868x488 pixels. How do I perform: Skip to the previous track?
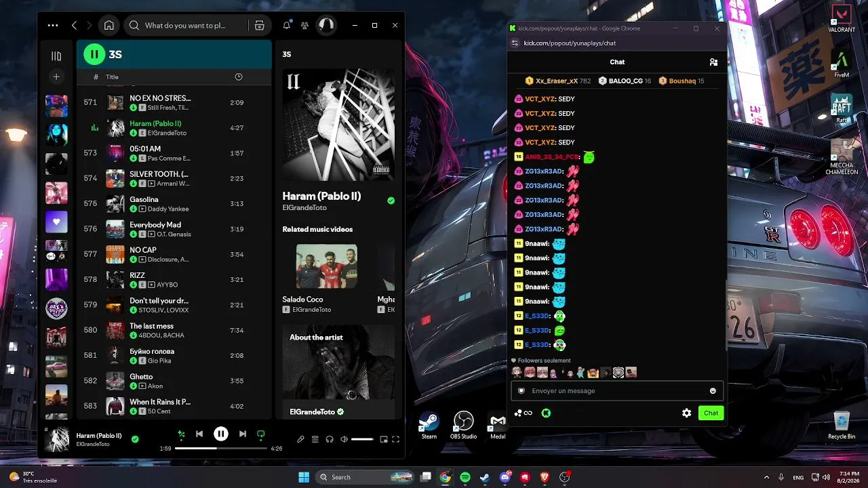coord(199,434)
